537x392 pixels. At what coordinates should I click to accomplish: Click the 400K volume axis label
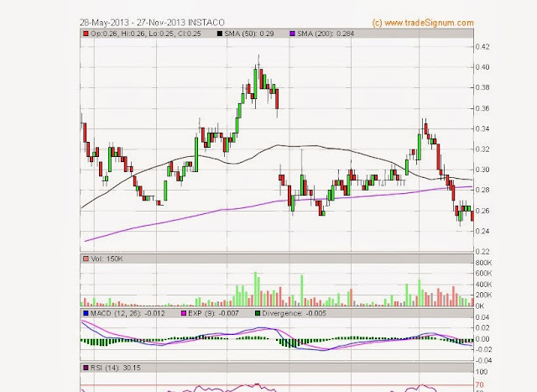(483, 285)
